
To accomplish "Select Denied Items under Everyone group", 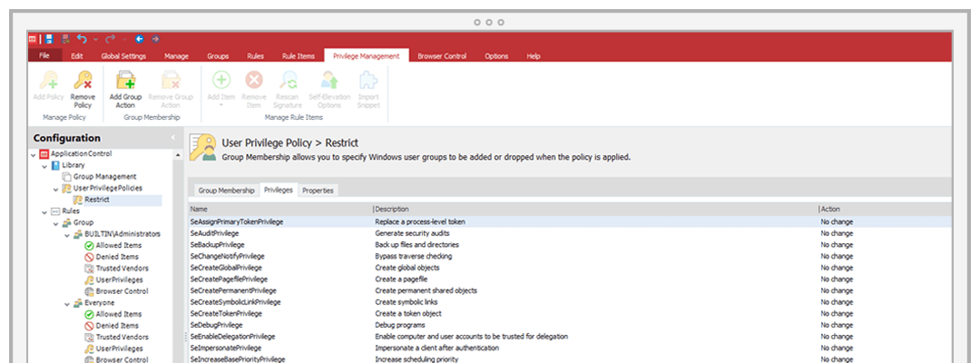I will pos(112,326).
